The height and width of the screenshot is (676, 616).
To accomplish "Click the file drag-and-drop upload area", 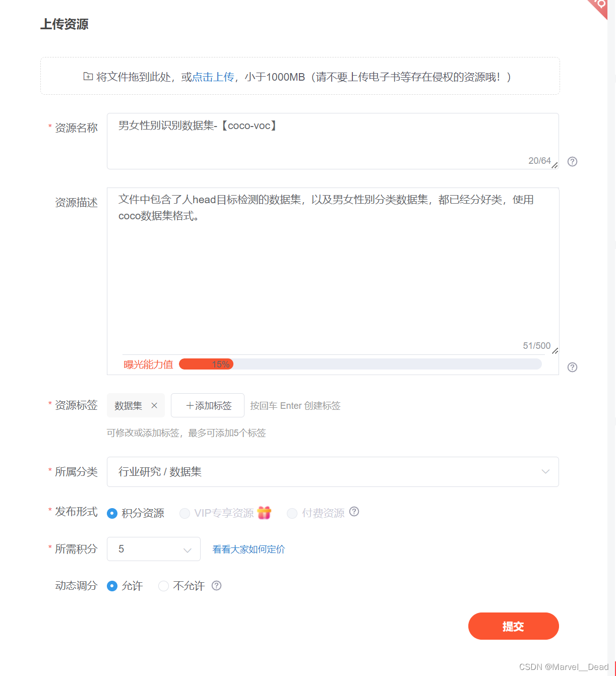I will click(x=300, y=76).
